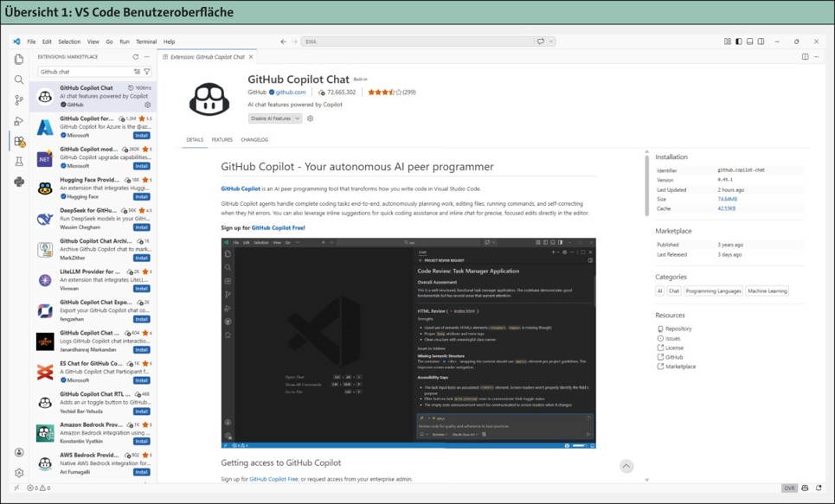Open the remote window indicator in the status bar
This screenshot has width=835, height=504.
click(x=16, y=488)
